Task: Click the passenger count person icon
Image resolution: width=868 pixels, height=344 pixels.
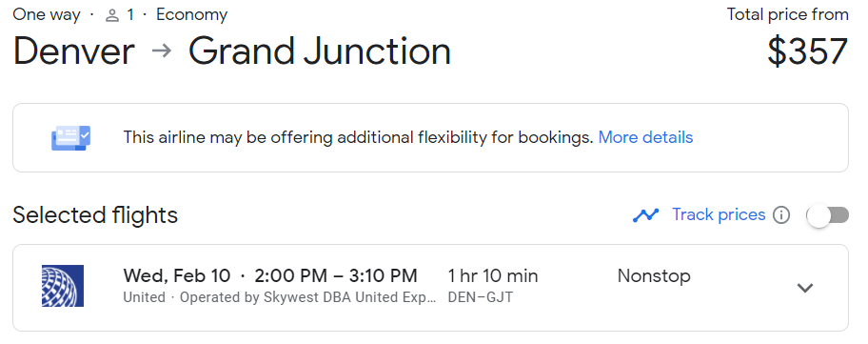Action: click(x=112, y=15)
